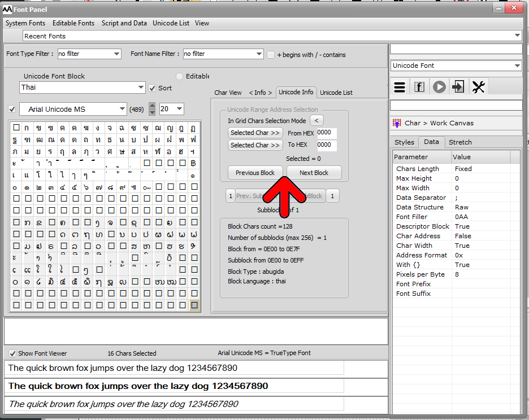Click the From HEX input field
The height and width of the screenshot is (420, 529).
(x=327, y=133)
